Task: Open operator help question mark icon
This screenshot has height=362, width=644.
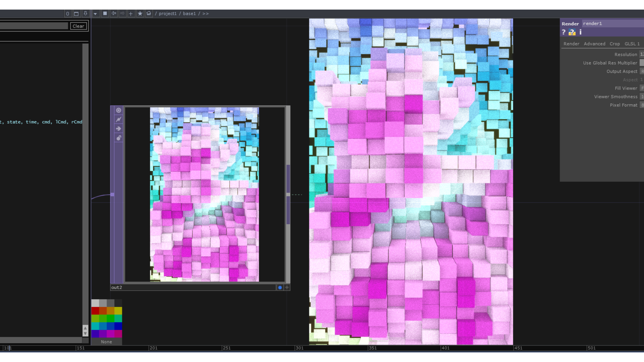Action: pos(563,32)
